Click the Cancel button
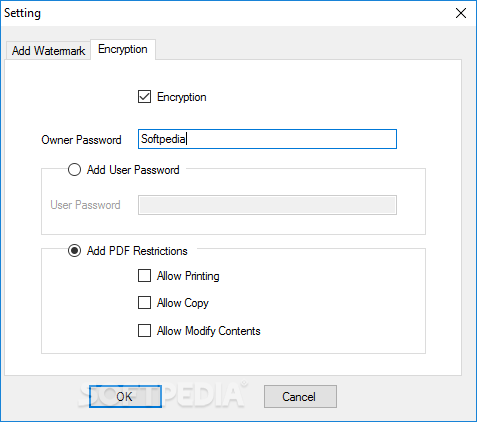This screenshot has height=422, width=477. point(300,397)
